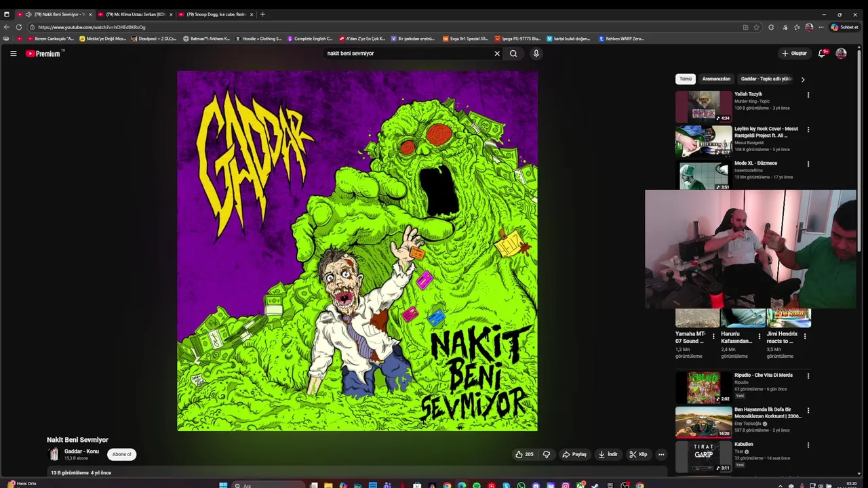Go back with browser back arrow
This screenshot has height=488, width=868.
tap(7, 27)
